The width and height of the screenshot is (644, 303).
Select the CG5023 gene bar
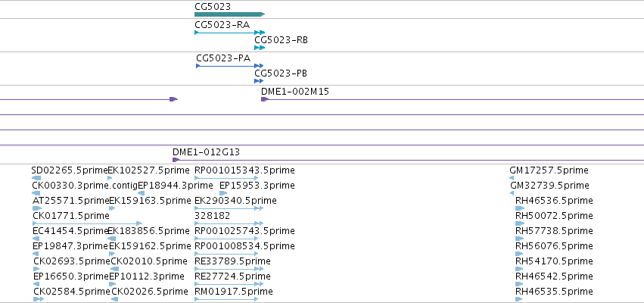click(x=229, y=14)
